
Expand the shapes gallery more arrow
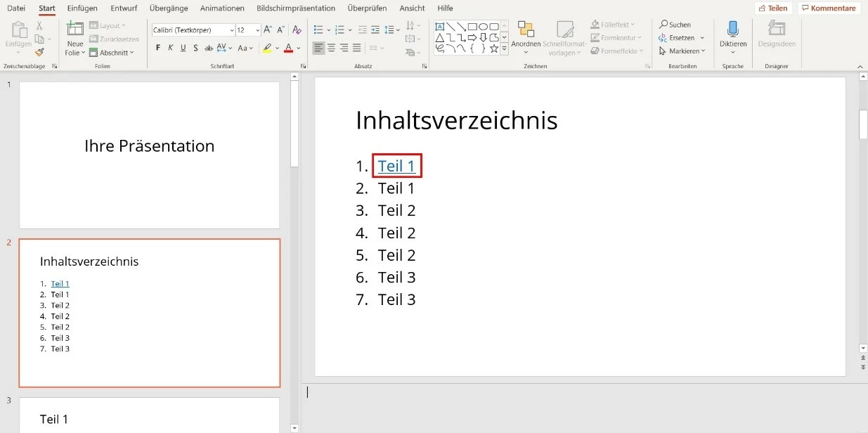click(504, 49)
